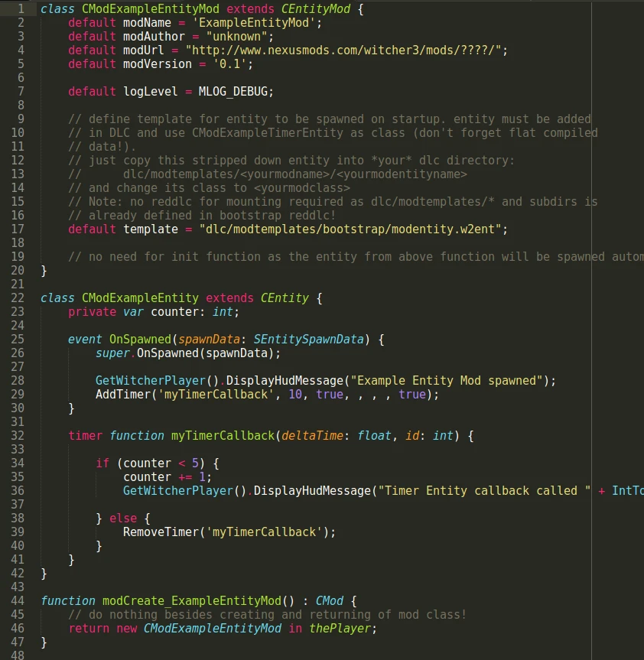Screen dimensions: 644x660
Task: Click the number 10 argument in AddTimer
Action: coord(295,395)
